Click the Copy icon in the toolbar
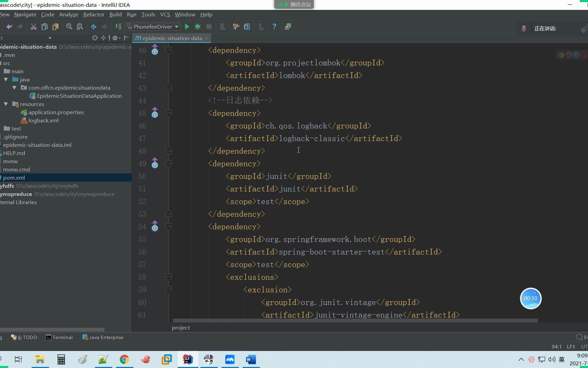Screen dimensions: 588x368 44,27
